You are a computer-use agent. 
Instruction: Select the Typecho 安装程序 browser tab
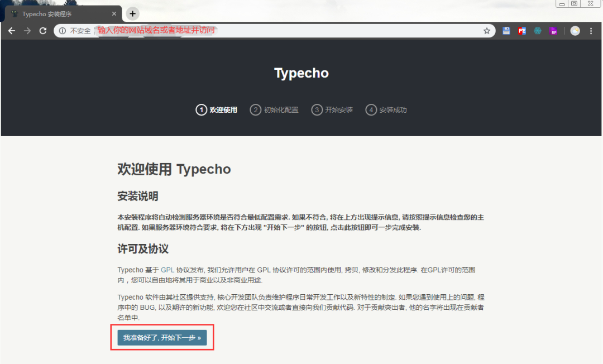coord(64,14)
